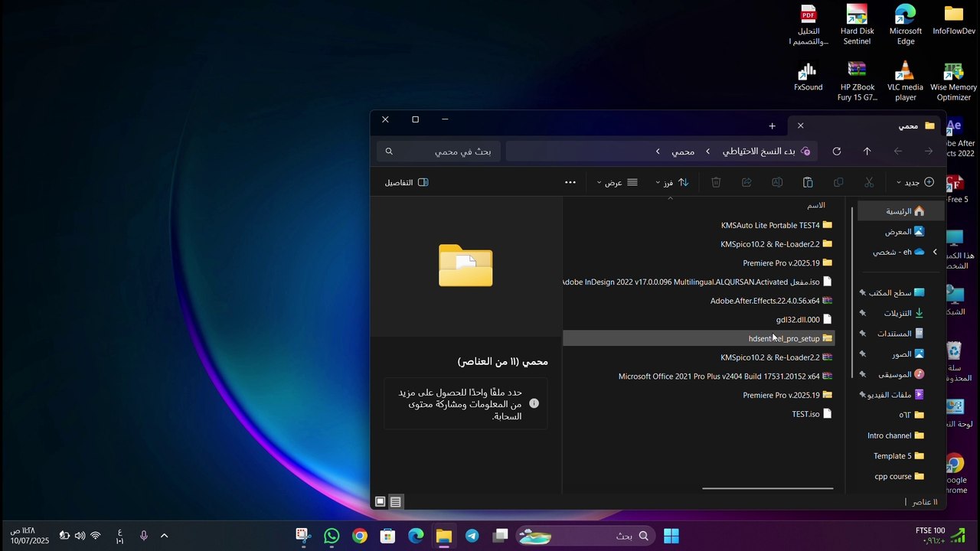This screenshot has width=980, height=551.
Task: Click the Paste clipboard icon
Action: pyautogui.click(x=808, y=182)
